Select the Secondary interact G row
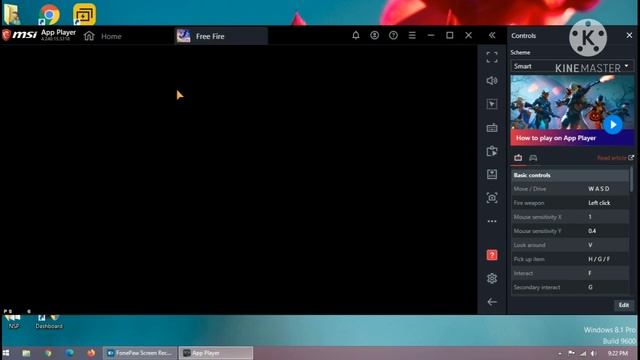The width and height of the screenshot is (640, 360). [x=570, y=287]
